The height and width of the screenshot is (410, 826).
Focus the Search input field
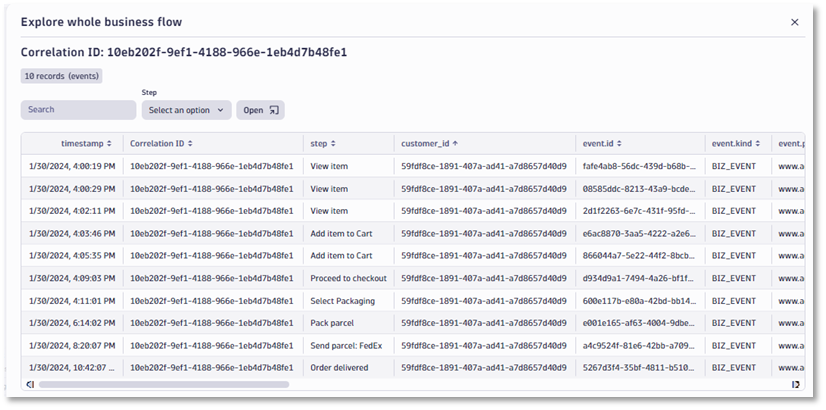click(x=78, y=110)
